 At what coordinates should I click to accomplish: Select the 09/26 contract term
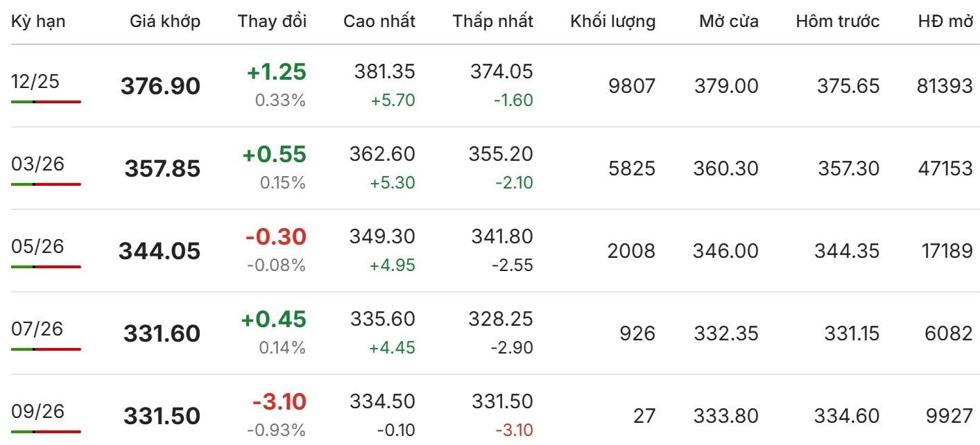point(37,411)
